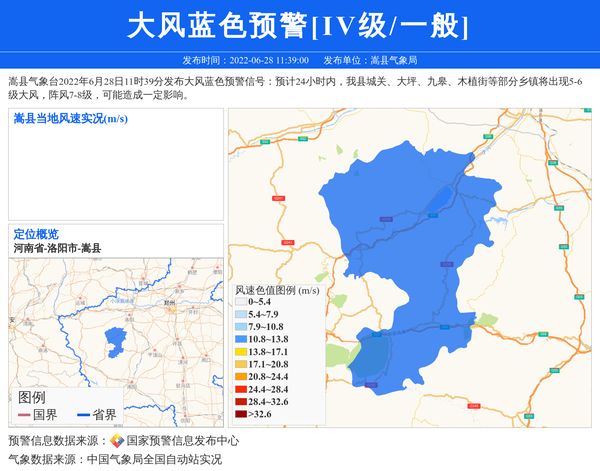The height and width of the screenshot is (471, 600).
Task: Select the 5.4~7.9 wind speed swatch
Action: click(240, 314)
